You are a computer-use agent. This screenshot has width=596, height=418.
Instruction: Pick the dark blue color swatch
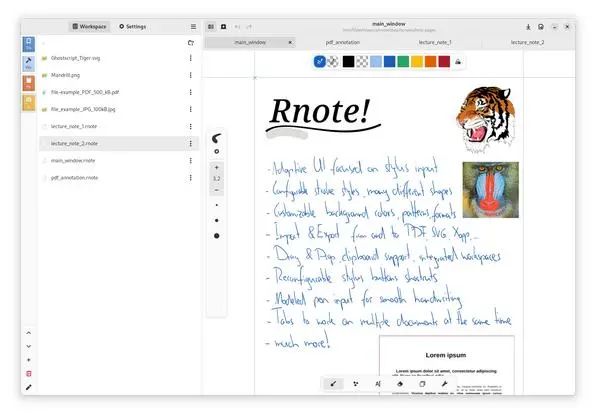[389, 62]
